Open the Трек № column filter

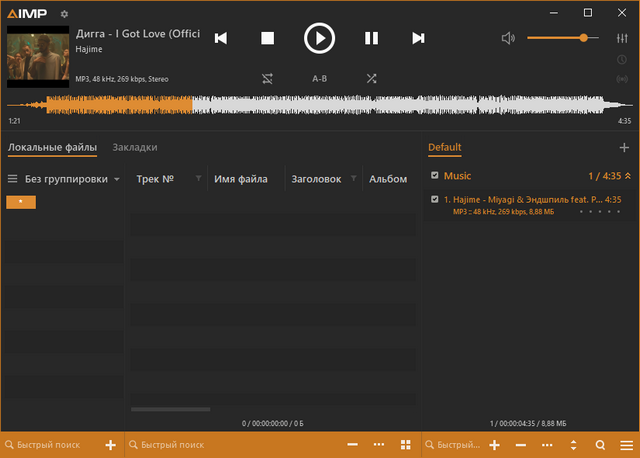tap(198, 179)
